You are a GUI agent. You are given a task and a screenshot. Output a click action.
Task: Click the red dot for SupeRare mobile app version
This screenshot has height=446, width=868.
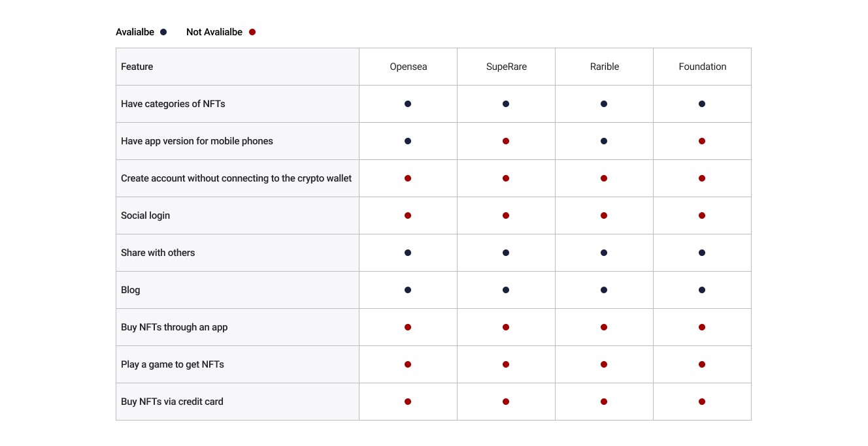tap(506, 141)
